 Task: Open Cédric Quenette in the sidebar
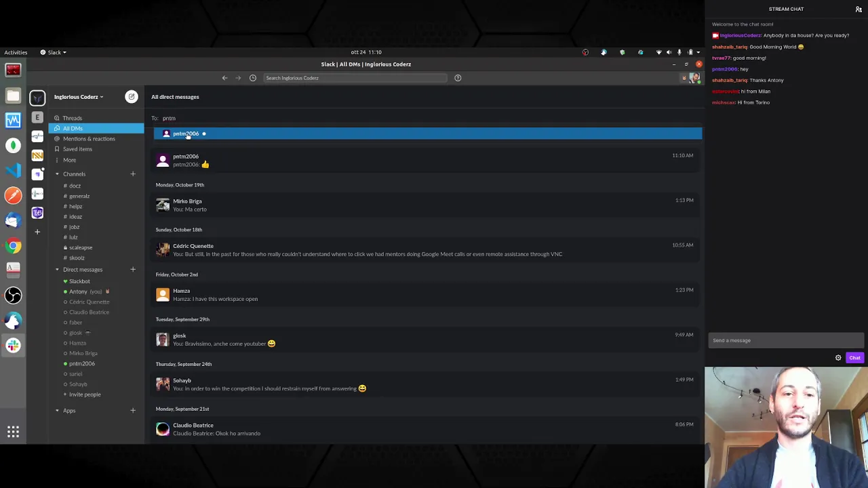tap(89, 302)
